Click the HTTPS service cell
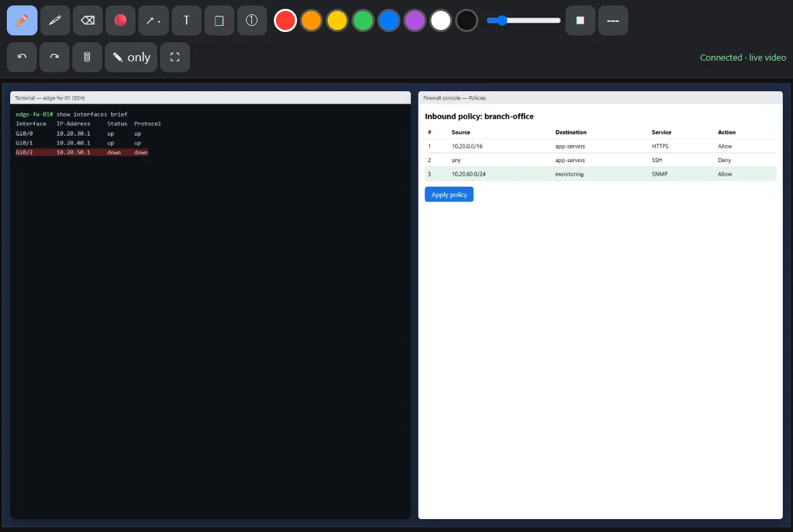This screenshot has height=532, width=793. (x=660, y=146)
